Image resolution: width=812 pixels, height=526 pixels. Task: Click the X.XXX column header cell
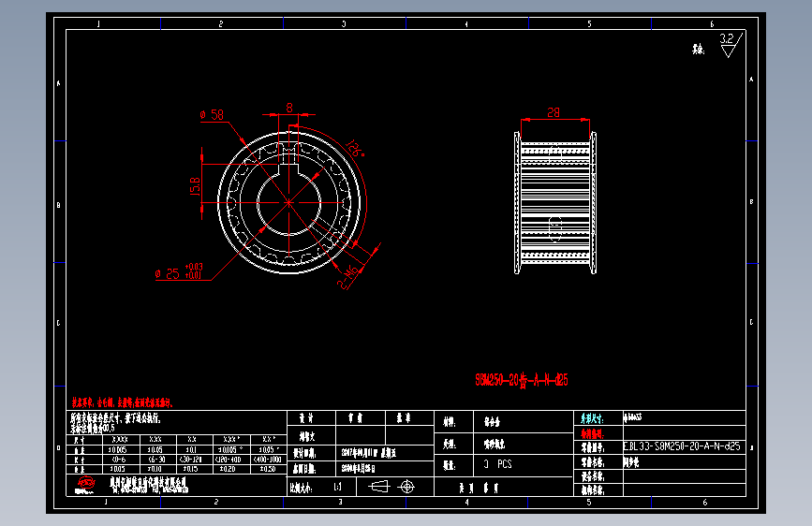[120, 440]
